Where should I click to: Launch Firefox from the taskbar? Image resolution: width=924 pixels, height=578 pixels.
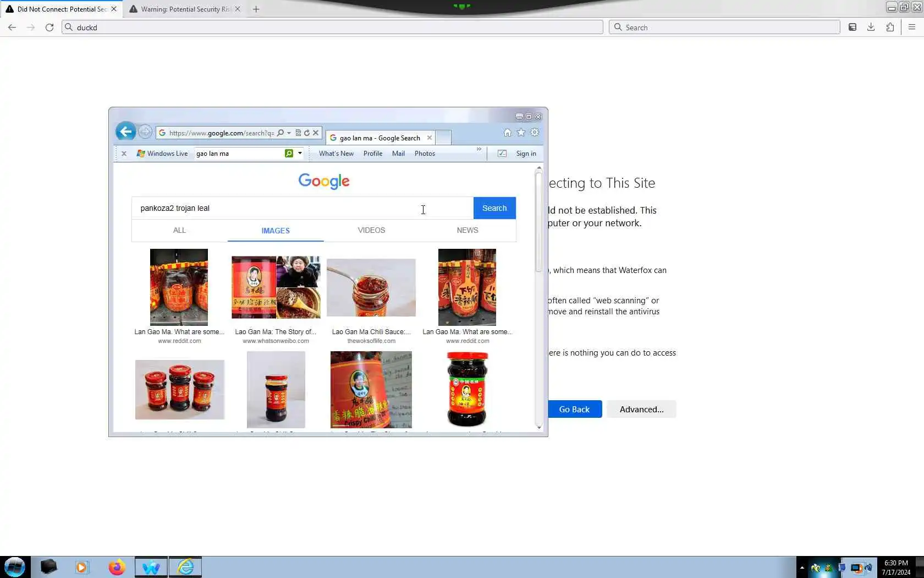pos(117,567)
